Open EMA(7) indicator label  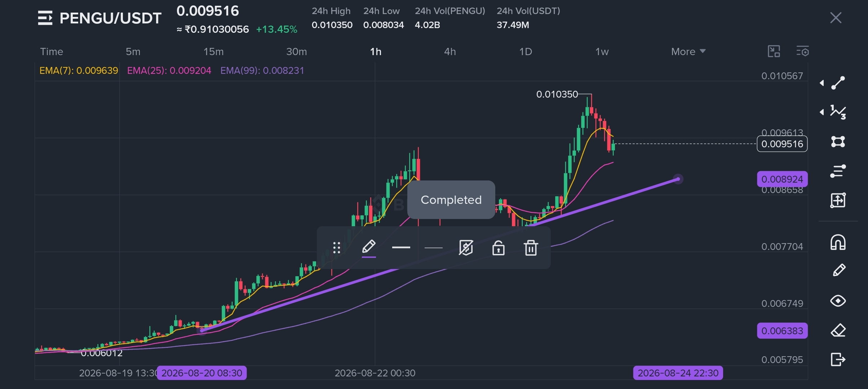tap(79, 71)
